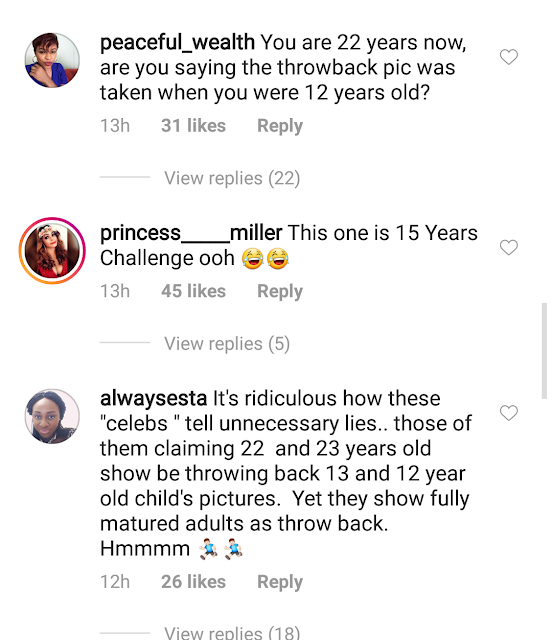The image size is (552, 640).
Task: View who gave 45 likes
Action: (194, 291)
